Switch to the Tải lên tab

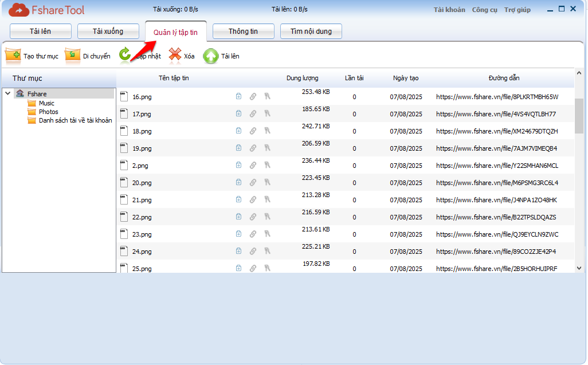[41, 31]
